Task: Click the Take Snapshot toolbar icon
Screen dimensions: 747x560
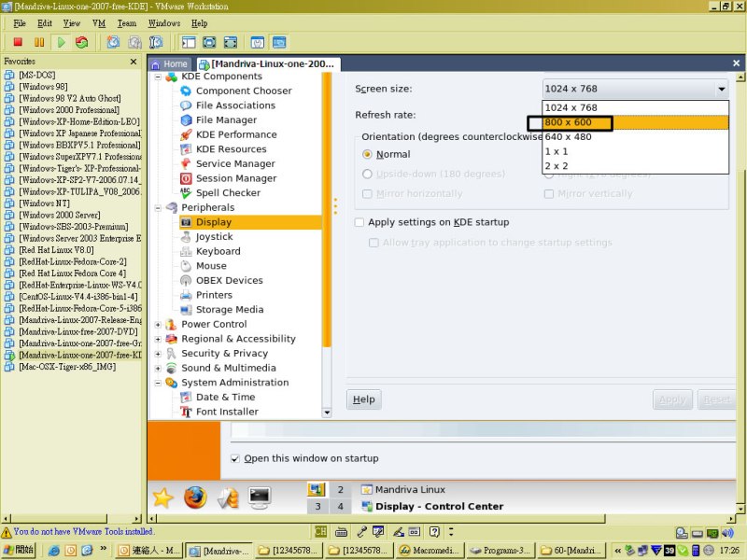Action: 113,42
